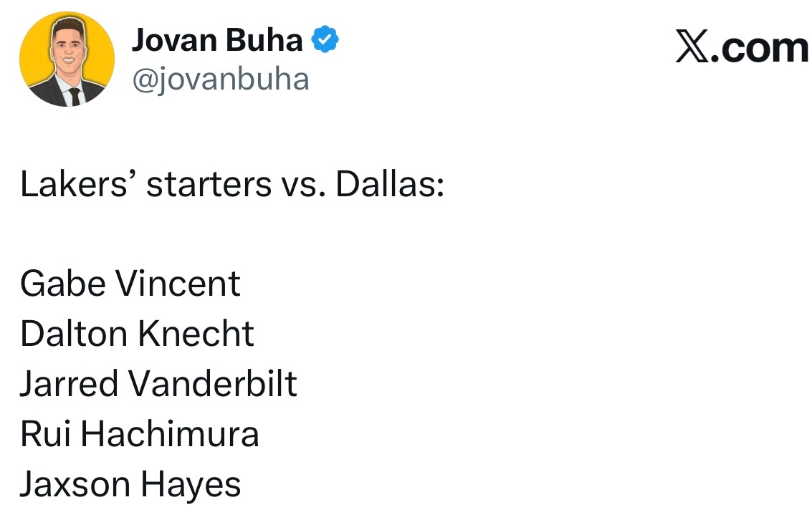812x525 pixels.
Task: Click the blue verified checkmark badge
Action: (326, 40)
